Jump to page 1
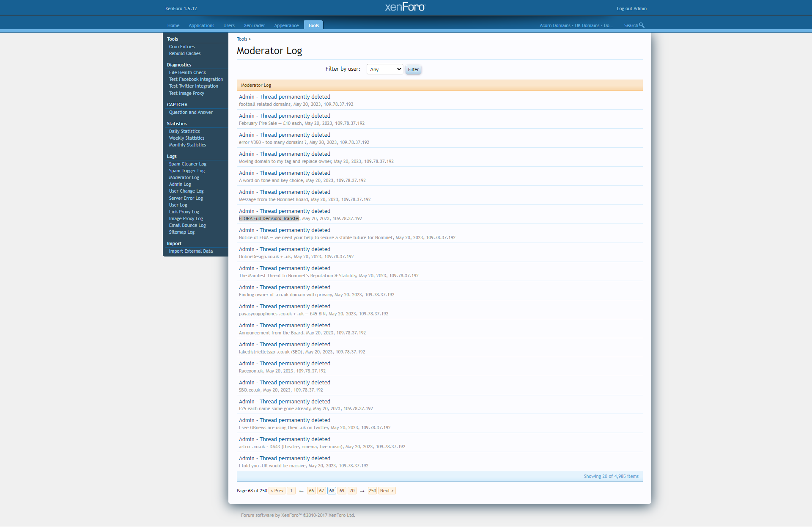The image size is (812, 527). pos(291,491)
